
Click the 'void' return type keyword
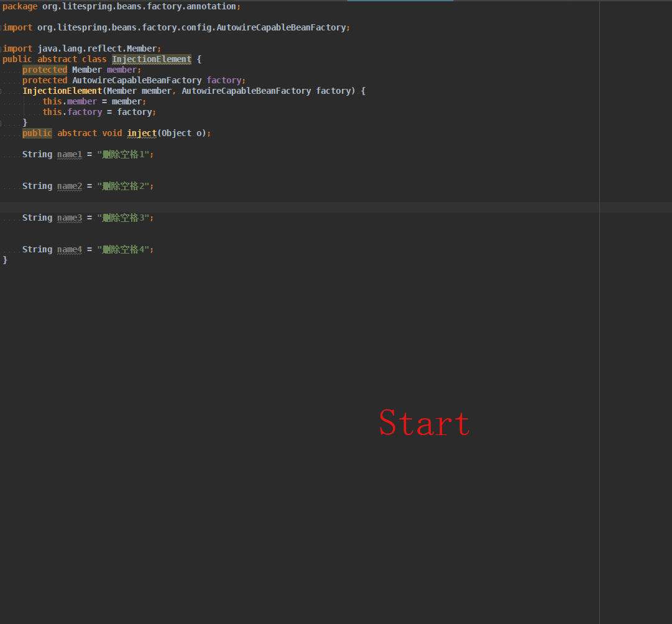pos(113,133)
